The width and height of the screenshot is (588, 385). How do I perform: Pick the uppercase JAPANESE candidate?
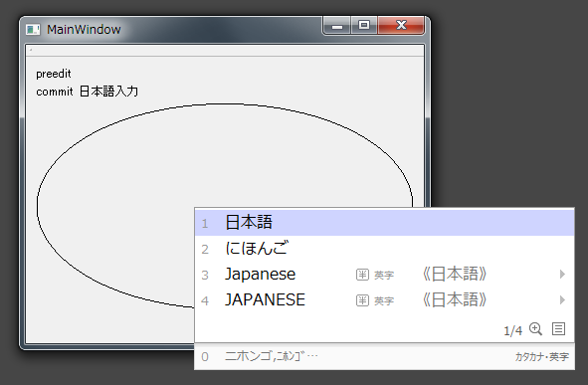coord(384,299)
